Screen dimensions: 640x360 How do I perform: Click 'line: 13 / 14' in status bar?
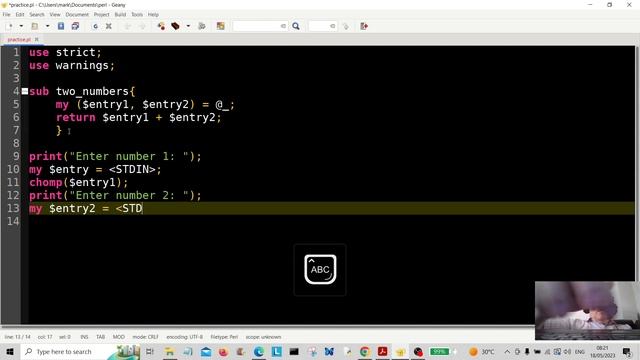point(17,337)
